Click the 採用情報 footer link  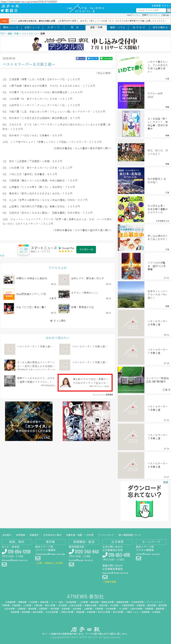(21, 535)
